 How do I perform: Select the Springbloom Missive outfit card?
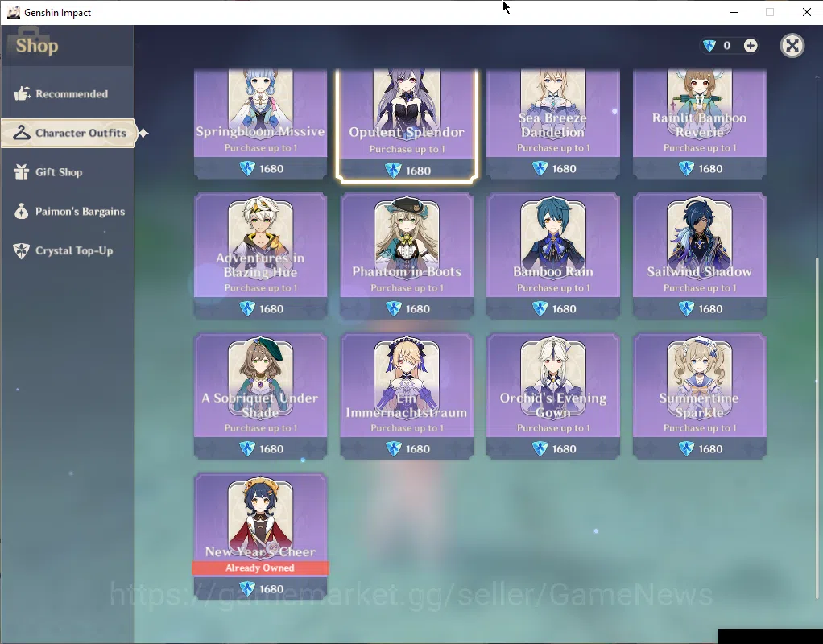tap(260, 123)
